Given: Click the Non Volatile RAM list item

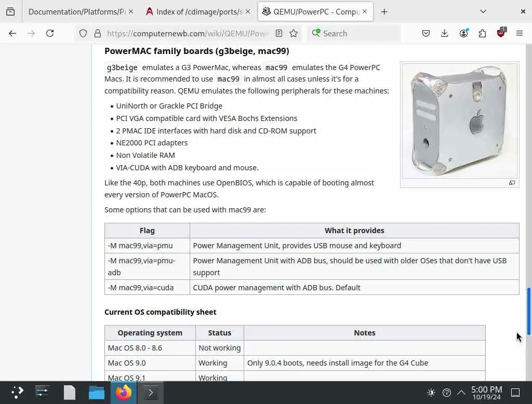Looking at the screenshot, I should (145, 155).
